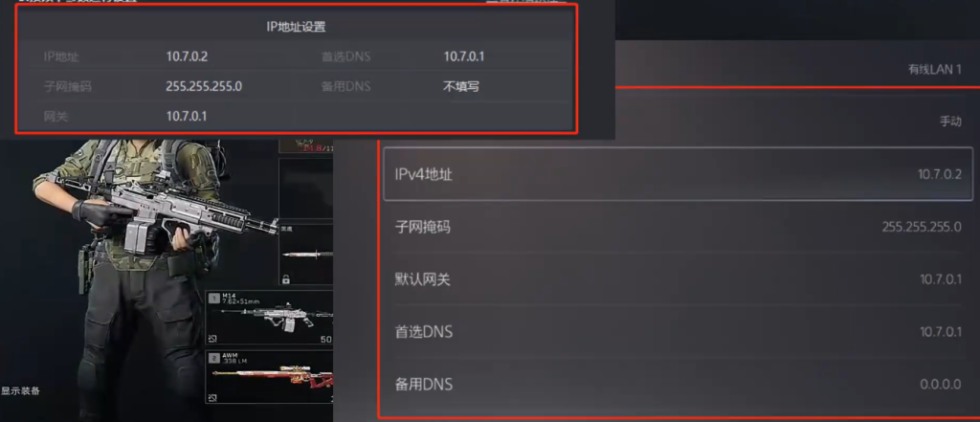Select the 默认网关 setting row

(x=678, y=278)
